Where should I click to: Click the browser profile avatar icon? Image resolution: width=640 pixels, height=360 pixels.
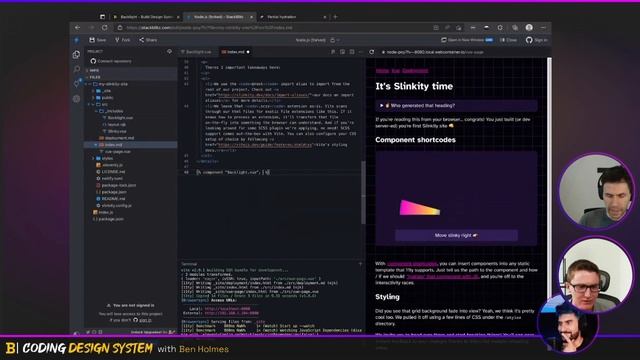coord(529,27)
